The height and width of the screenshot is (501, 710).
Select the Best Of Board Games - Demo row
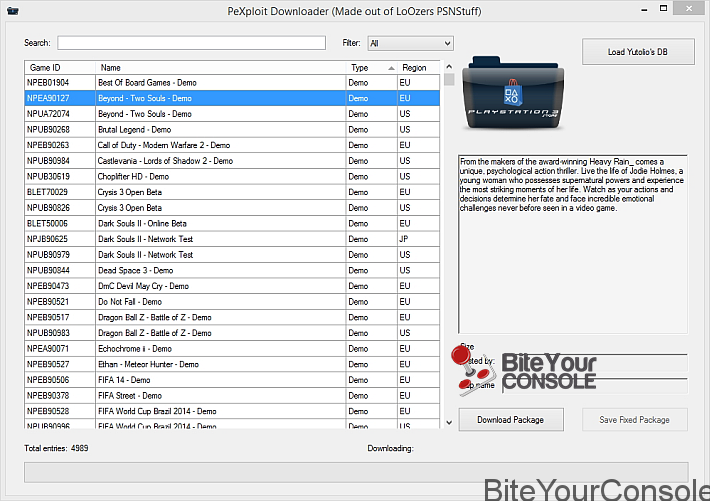pyautogui.click(x=232, y=82)
